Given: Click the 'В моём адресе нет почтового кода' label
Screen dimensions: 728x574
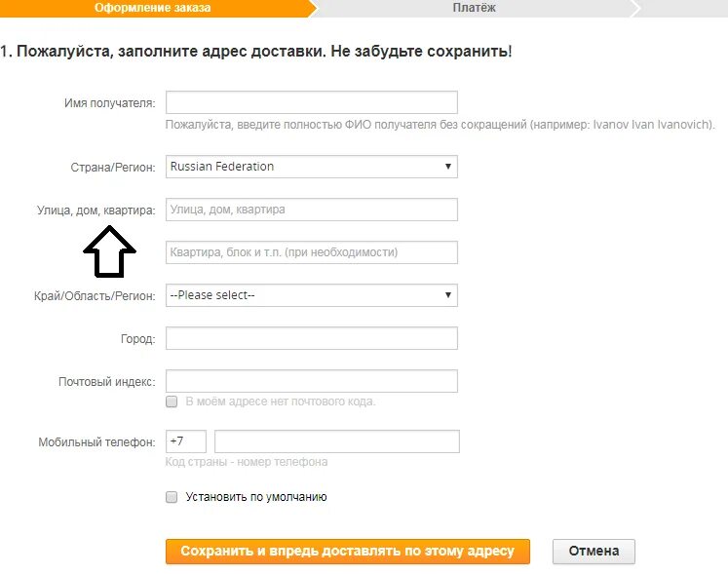Looking at the screenshot, I should pyautogui.click(x=281, y=402).
